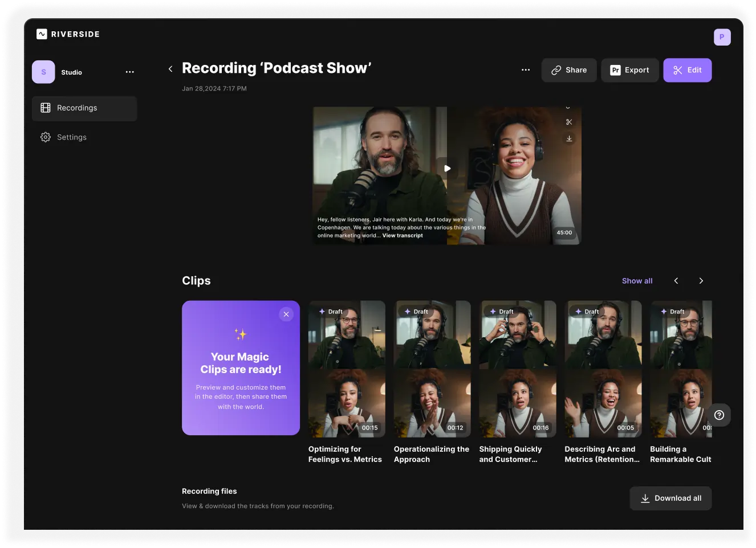The image size is (756, 548).
Task: Click the help question mark icon
Action: [x=719, y=415]
